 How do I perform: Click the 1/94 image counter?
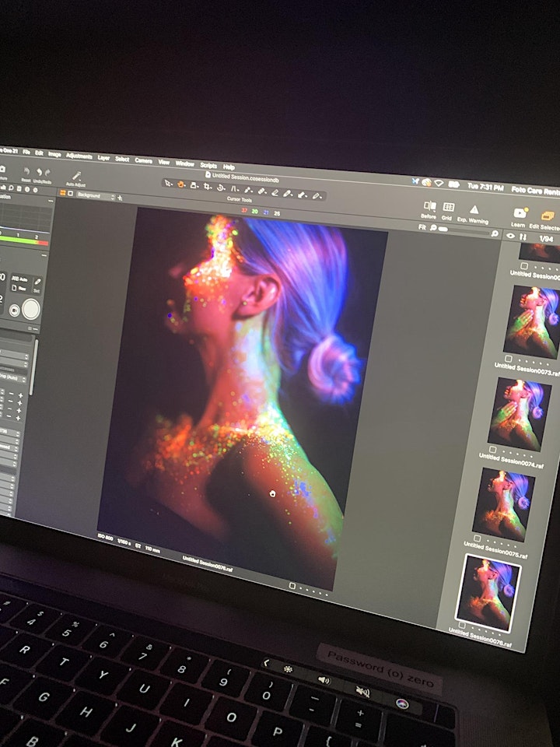point(545,239)
